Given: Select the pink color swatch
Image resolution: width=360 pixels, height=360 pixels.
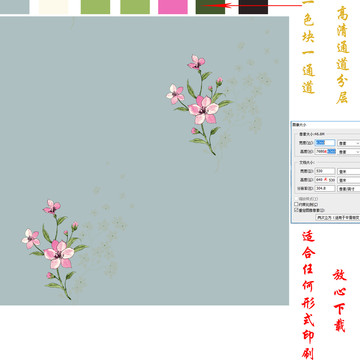Looking at the screenshot, I should tap(173, 7).
